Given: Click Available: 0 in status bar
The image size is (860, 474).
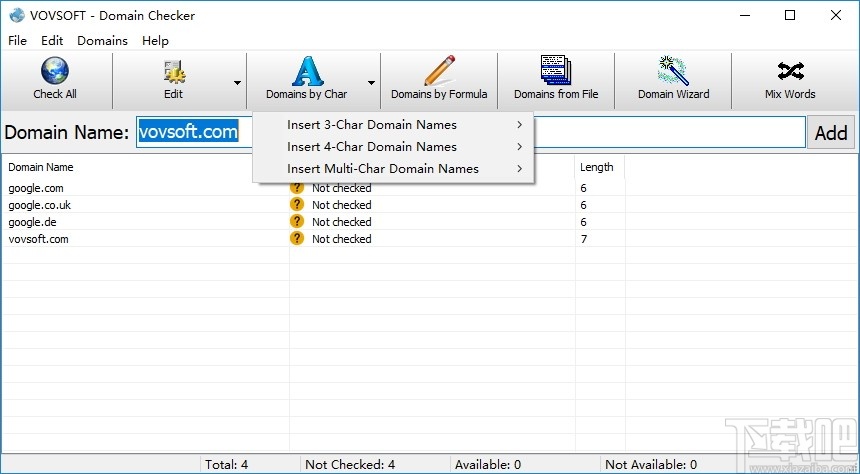Looking at the screenshot, I should 488,465.
